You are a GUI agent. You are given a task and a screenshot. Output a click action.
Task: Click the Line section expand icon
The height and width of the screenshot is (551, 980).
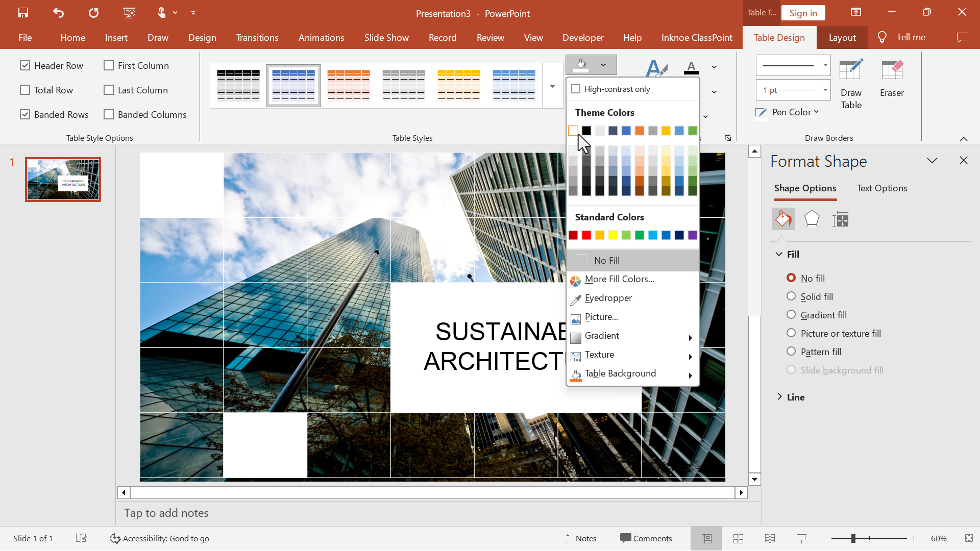(779, 396)
